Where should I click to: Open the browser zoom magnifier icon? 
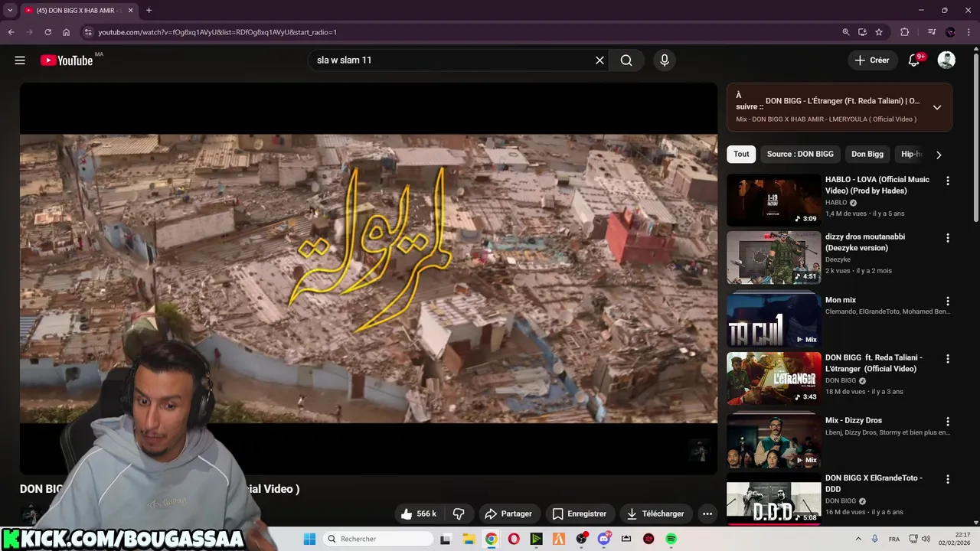pyautogui.click(x=846, y=32)
